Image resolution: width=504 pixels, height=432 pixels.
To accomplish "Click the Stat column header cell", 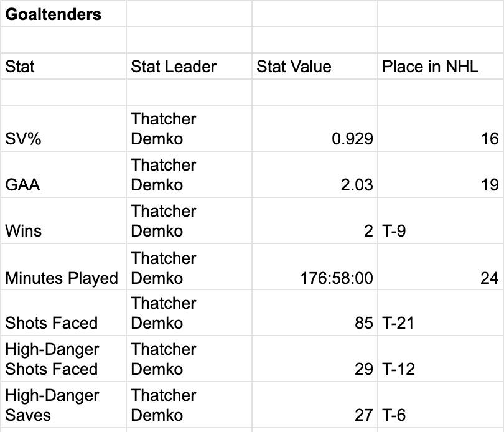I will (x=19, y=67).
